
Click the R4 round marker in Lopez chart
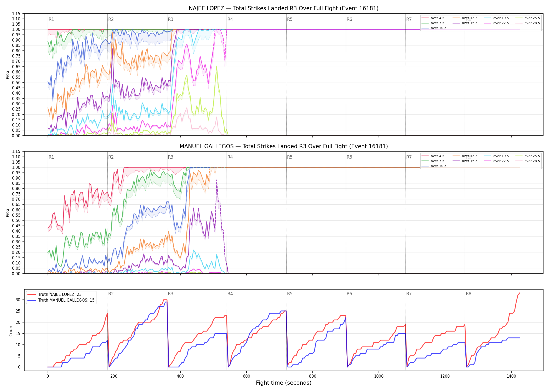230,19
